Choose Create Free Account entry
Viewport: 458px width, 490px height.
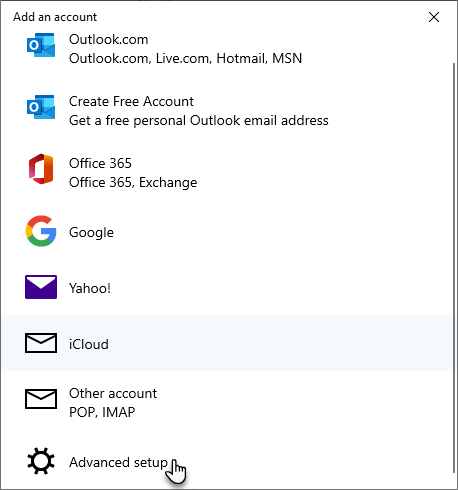pyautogui.click(x=227, y=111)
